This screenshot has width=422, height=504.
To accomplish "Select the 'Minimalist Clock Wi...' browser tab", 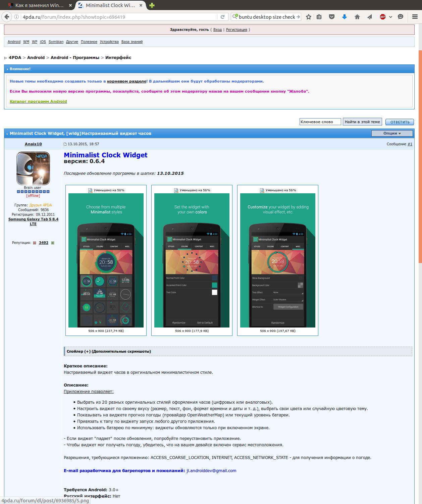I will [x=110, y=5].
